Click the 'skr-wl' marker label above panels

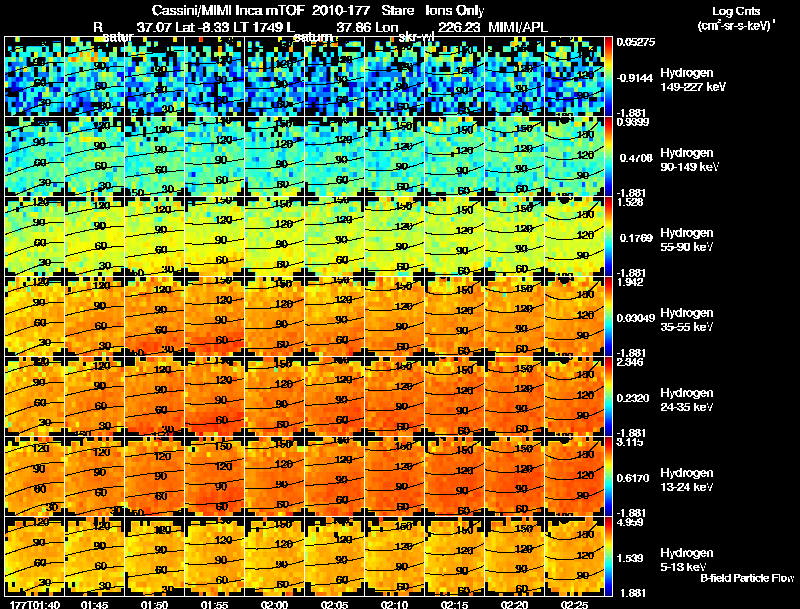tap(415, 37)
